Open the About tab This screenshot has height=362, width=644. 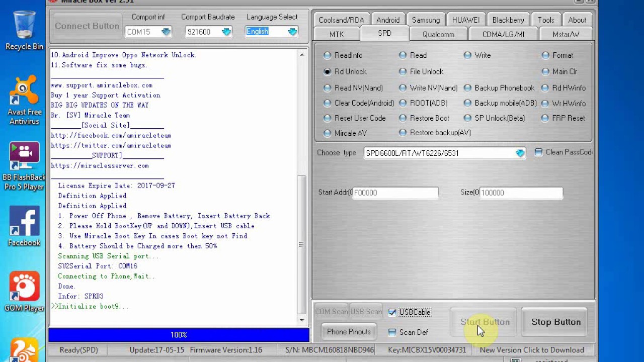pyautogui.click(x=577, y=20)
